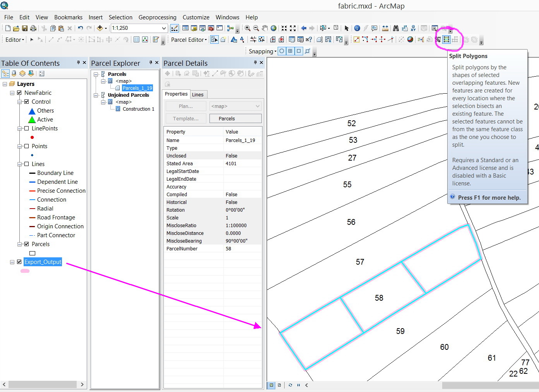The image size is (539, 392).
Task: Click List By Source icon
Action: pyautogui.click(x=14, y=74)
